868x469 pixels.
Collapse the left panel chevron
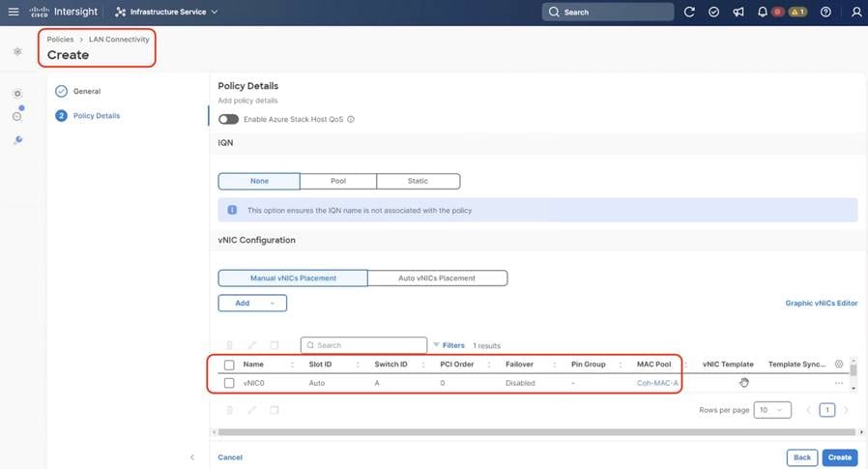[x=192, y=456]
